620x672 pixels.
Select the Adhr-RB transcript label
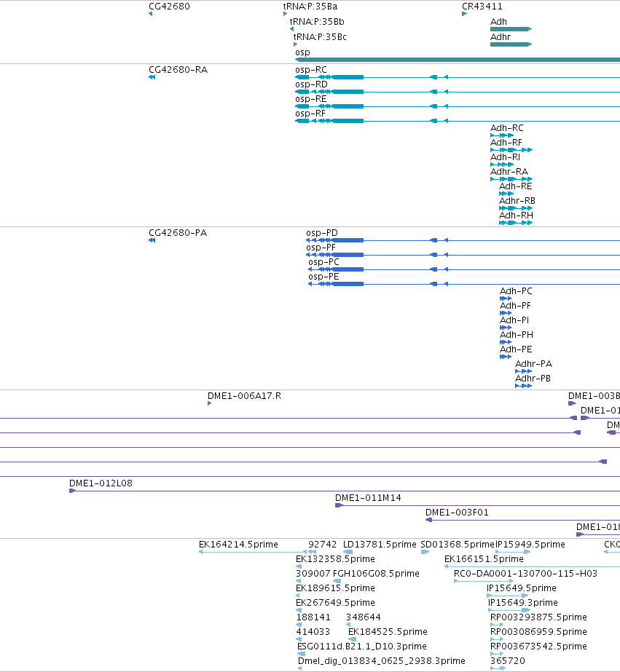click(x=517, y=200)
